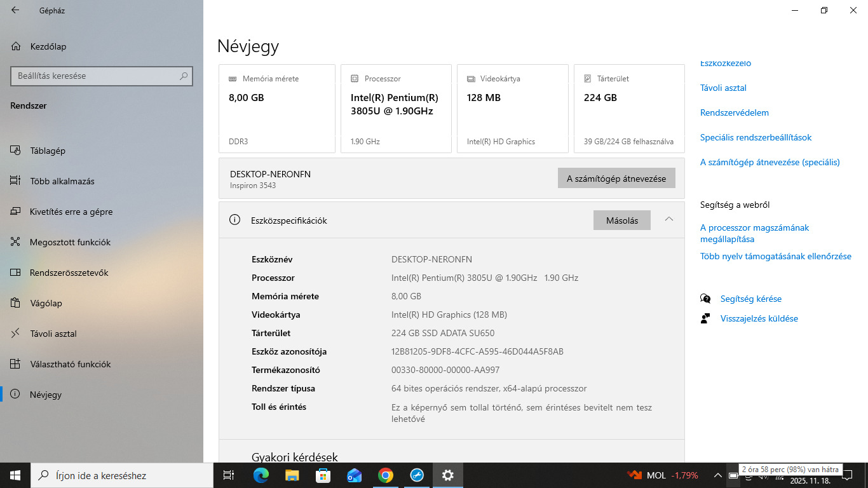Image resolution: width=868 pixels, height=488 pixels.
Task: Launch Google Chrome from taskbar
Action: pos(386,475)
